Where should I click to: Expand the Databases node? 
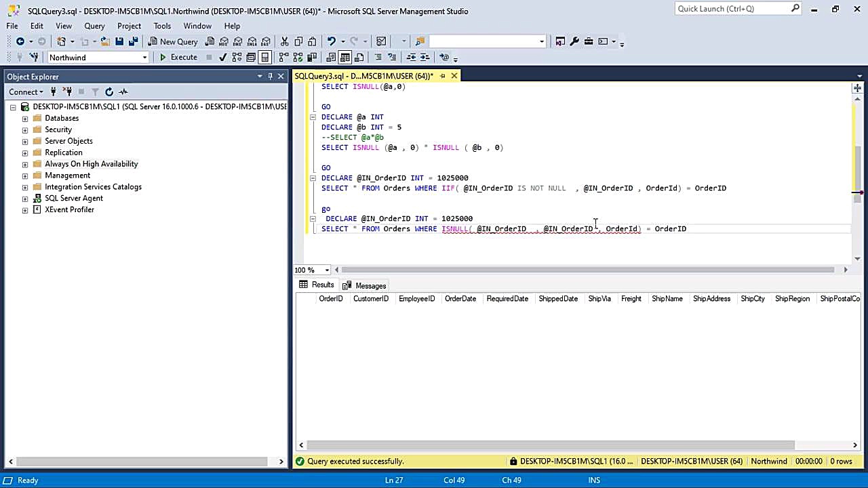point(25,118)
